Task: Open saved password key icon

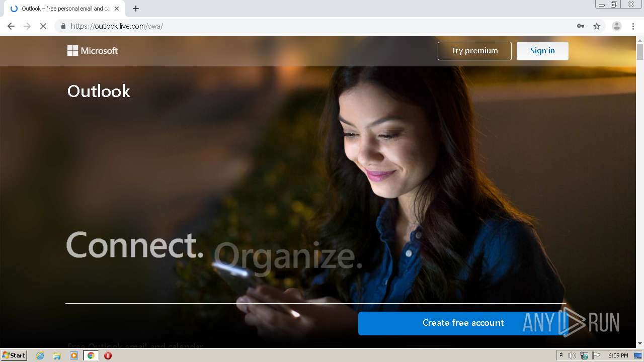Action: [x=581, y=26]
